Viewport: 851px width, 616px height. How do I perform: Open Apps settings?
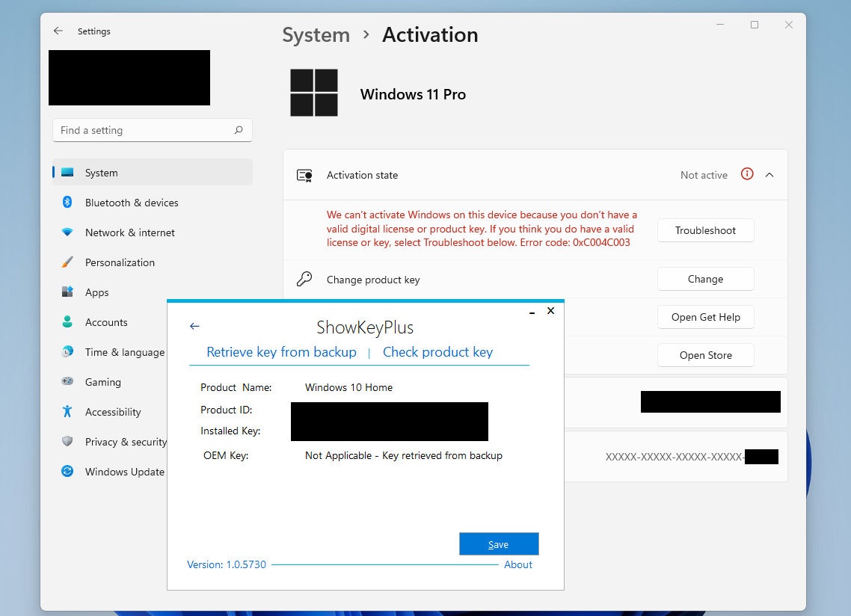pos(153,292)
